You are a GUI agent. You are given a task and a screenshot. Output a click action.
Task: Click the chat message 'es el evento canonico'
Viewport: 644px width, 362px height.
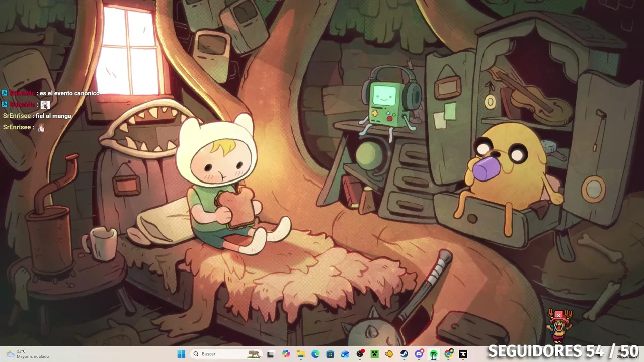69,93
